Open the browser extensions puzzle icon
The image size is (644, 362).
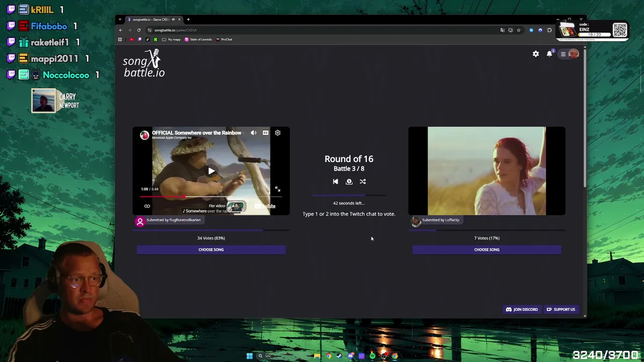point(549,30)
